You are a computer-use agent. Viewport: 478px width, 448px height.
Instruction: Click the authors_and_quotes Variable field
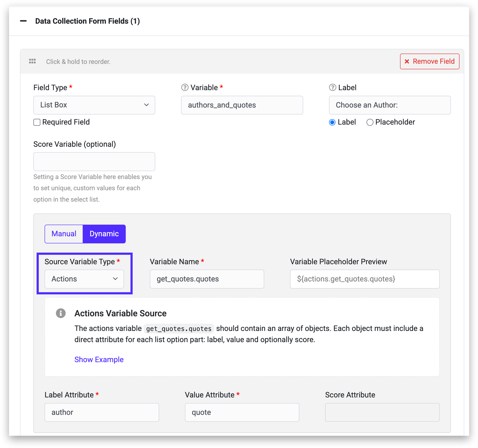point(242,105)
